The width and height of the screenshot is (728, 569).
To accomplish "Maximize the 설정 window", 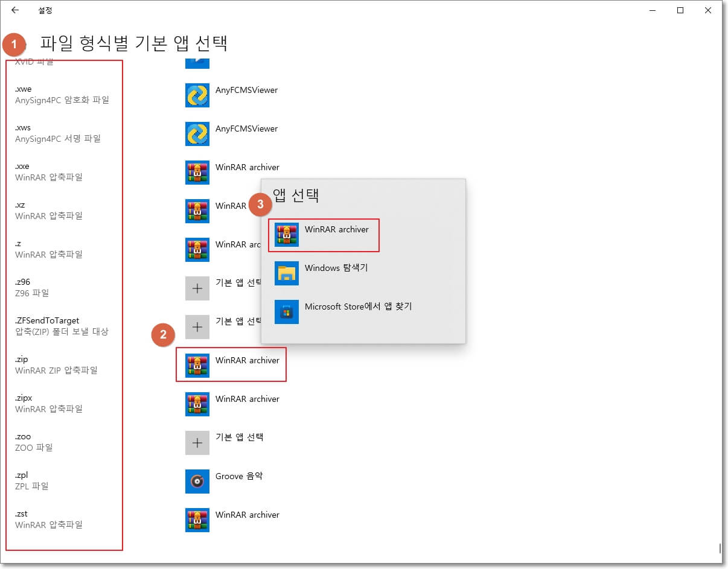I will (680, 10).
